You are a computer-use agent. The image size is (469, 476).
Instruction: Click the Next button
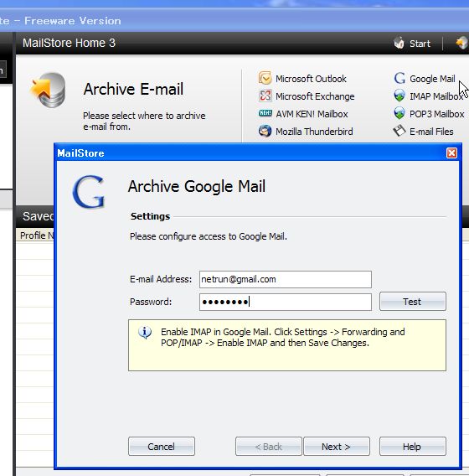[337, 446]
